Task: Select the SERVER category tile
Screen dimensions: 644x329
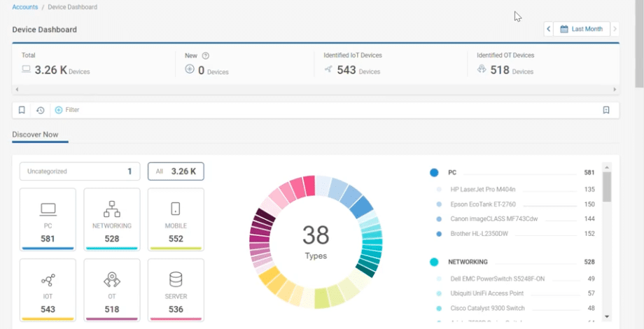Action: point(176,290)
